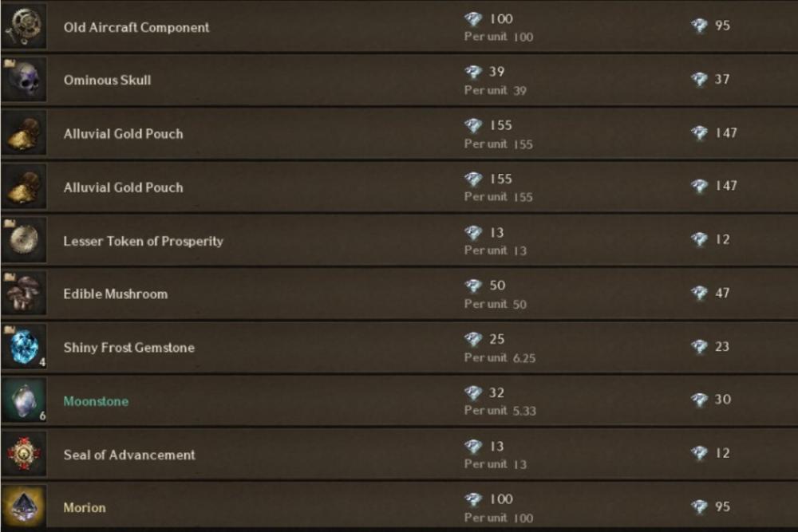Select the Moonstone item icon
Viewport: 798px width, 532px height.
[x=24, y=400]
